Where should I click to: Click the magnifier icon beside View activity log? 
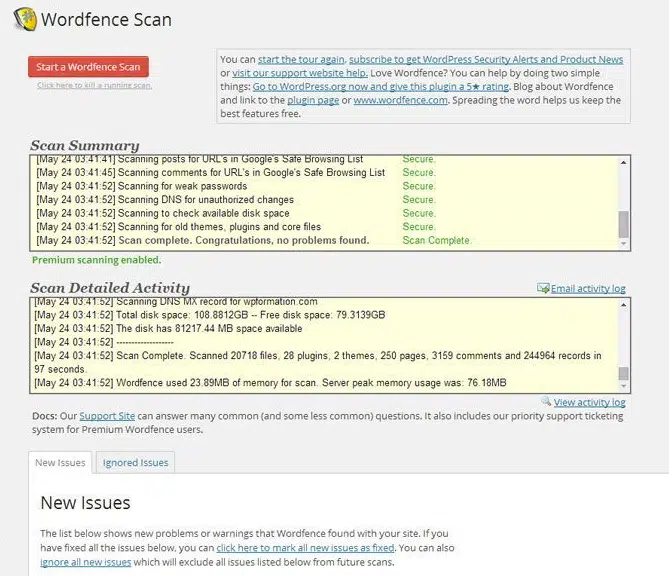tap(547, 402)
